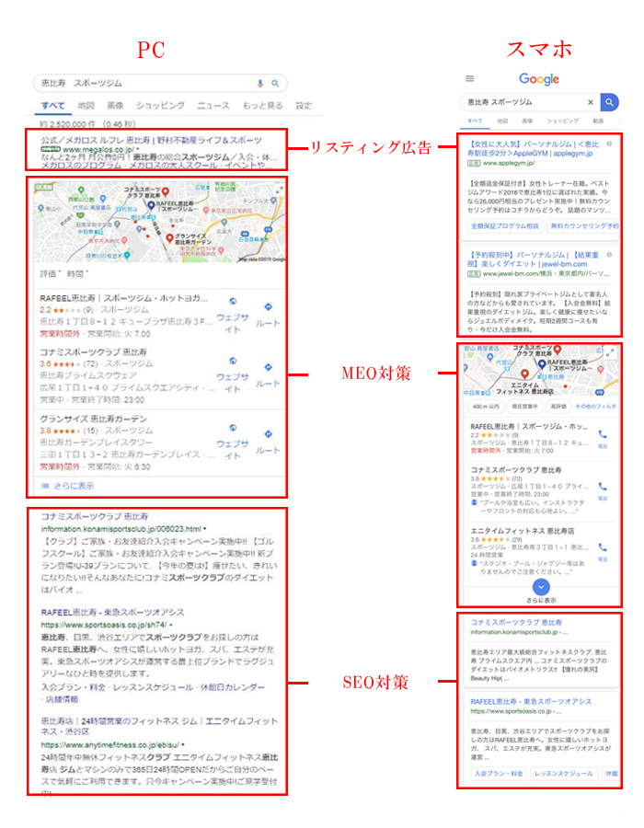The width and height of the screenshot is (644, 828).
Task: Click the info icon on the jewel-bm.com smartphone ad
Action: (x=609, y=255)
